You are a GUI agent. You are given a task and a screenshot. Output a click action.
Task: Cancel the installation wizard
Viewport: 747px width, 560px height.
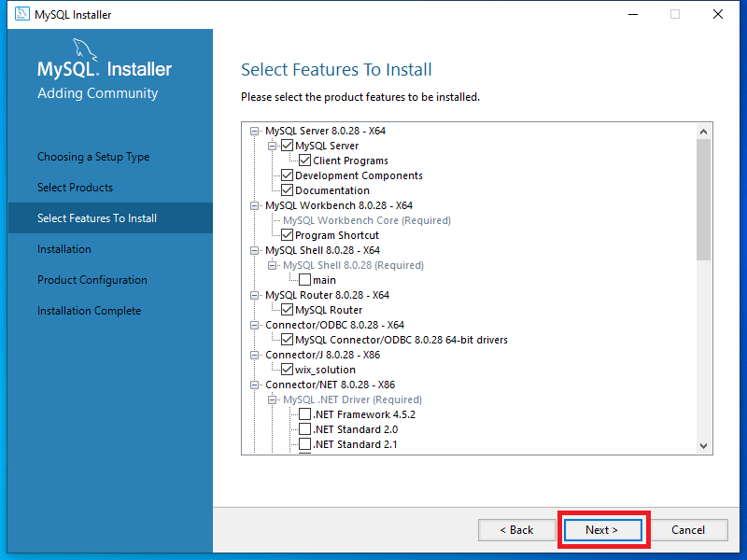(688, 529)
